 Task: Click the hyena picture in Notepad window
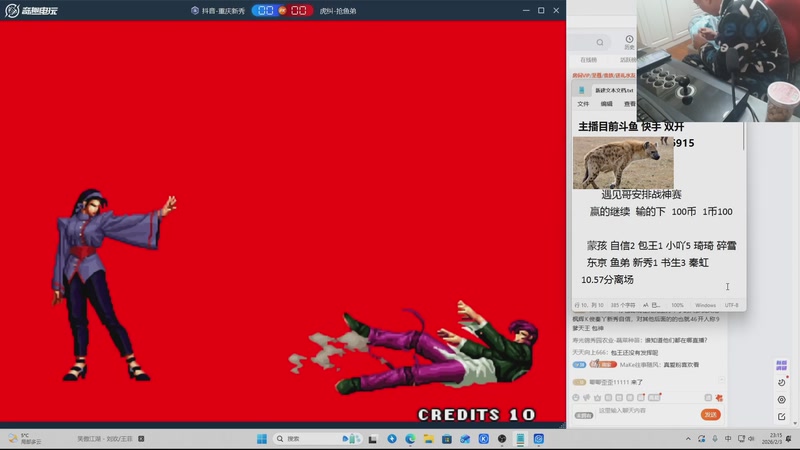point(623,163)
